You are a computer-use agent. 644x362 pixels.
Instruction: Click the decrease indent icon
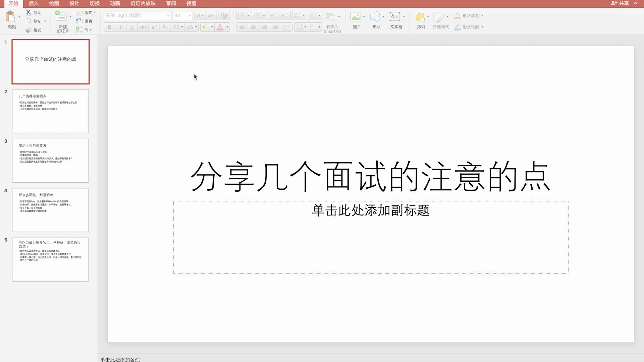point(274,15)
